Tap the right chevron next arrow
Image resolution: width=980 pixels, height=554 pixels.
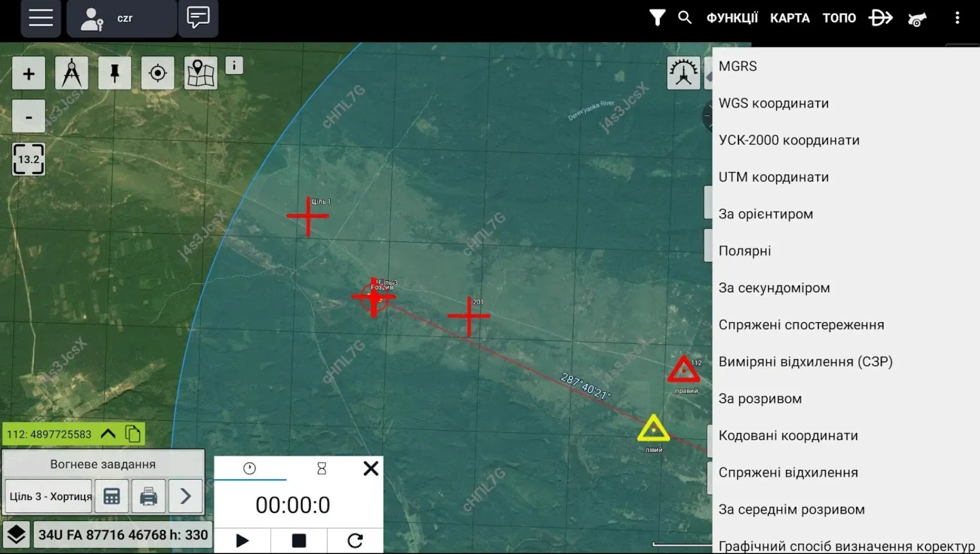(185, 496)
